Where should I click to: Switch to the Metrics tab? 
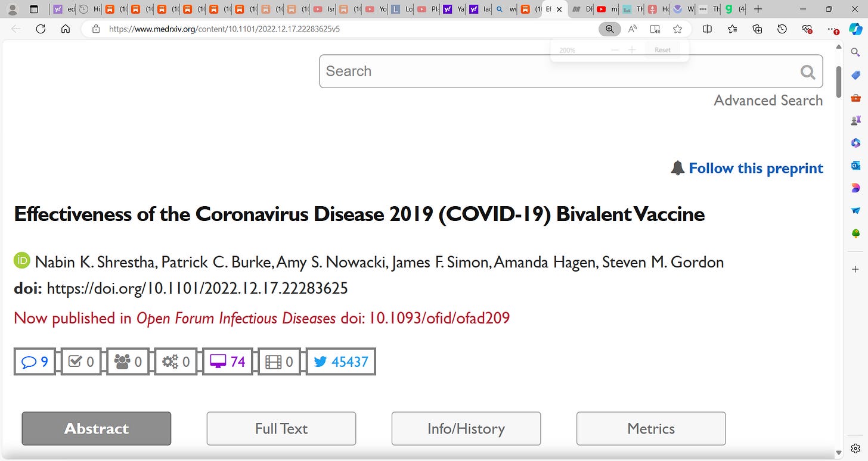651,428
